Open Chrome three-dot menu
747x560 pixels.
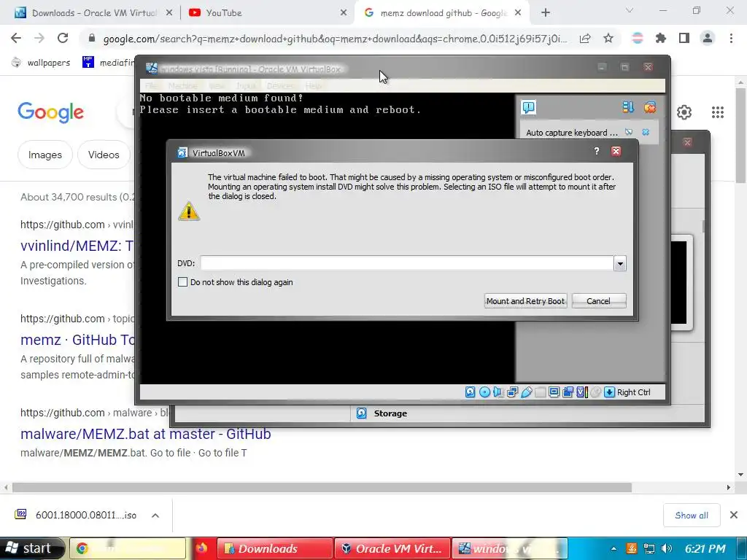point(731,38)
